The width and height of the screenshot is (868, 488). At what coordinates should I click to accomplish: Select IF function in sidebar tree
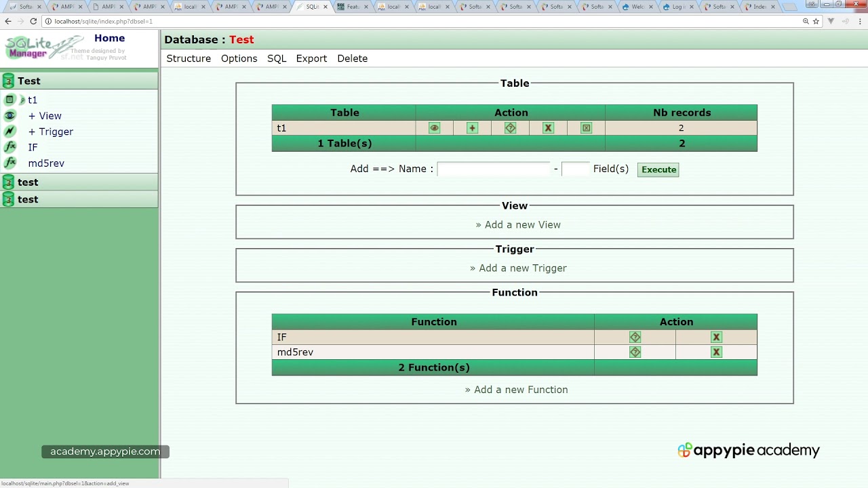coord(33,147)
